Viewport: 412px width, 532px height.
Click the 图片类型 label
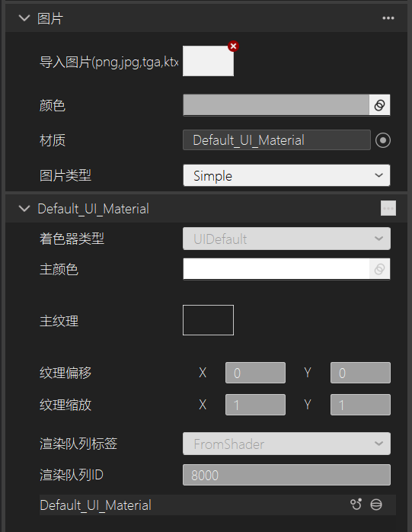click(x=65, y=175)
